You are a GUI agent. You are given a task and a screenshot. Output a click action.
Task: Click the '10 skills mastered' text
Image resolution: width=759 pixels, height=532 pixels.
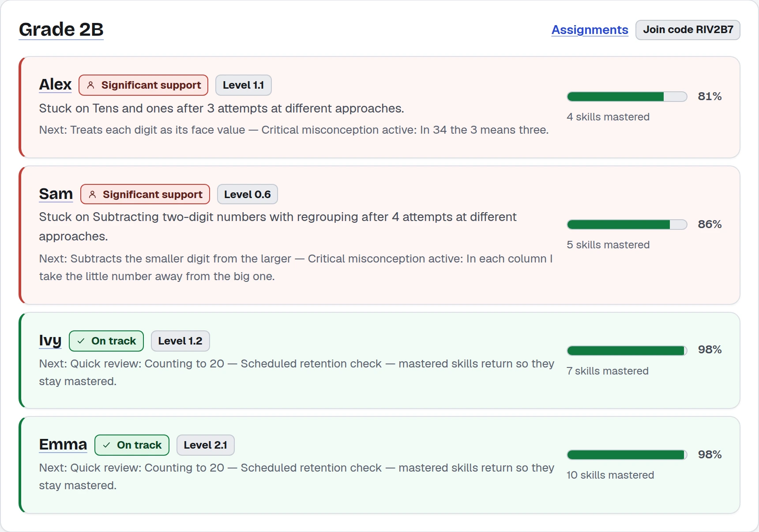pos(610,475)
